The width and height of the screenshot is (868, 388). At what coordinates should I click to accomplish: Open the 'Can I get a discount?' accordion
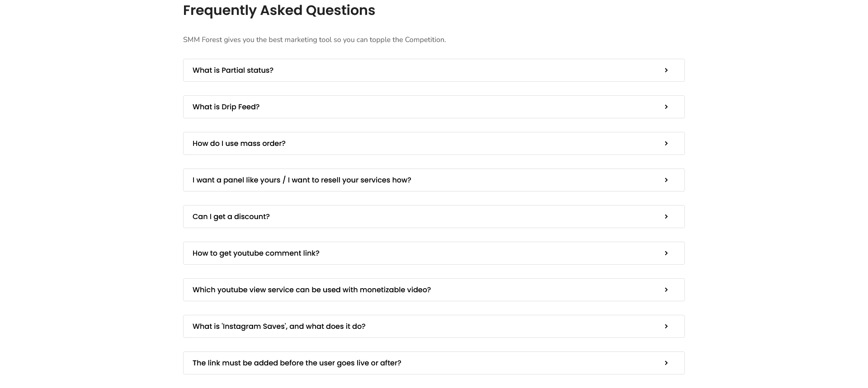tap(231, 216)
